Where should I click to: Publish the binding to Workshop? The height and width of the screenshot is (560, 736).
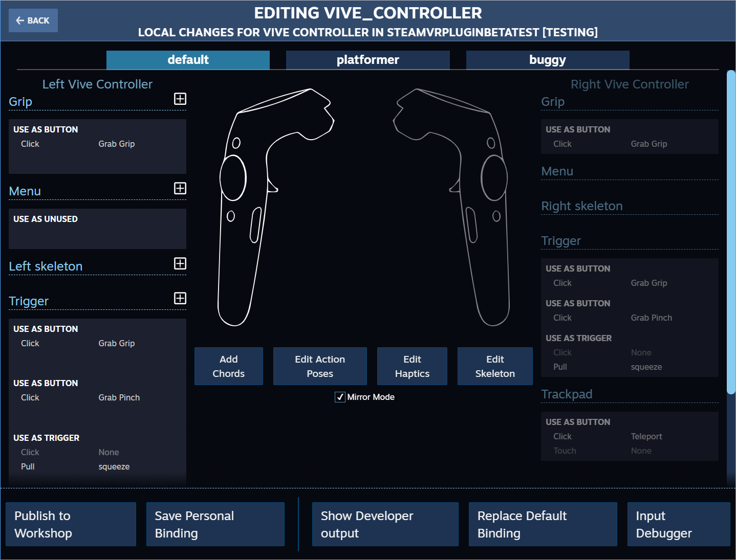pos(71,524)
